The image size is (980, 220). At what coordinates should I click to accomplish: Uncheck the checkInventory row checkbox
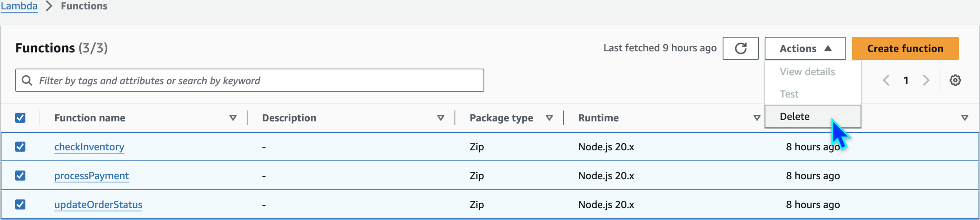point(20,147)
